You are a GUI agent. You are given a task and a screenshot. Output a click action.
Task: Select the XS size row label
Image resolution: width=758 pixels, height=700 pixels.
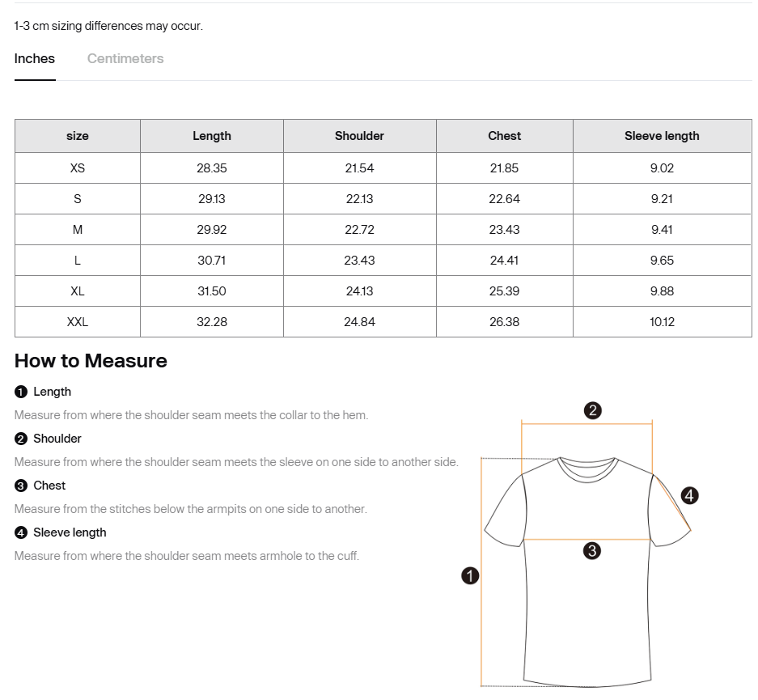78,168
